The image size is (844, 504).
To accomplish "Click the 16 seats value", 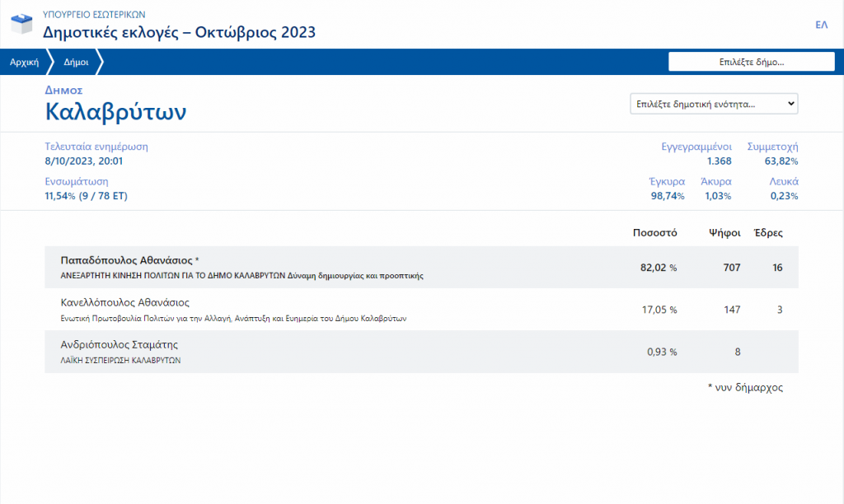I will 777,268.
